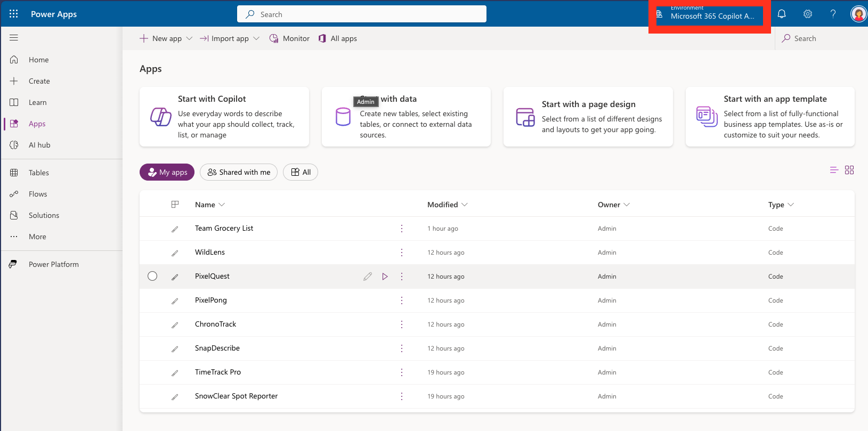Click the help question mark icon

click(833, 14)
